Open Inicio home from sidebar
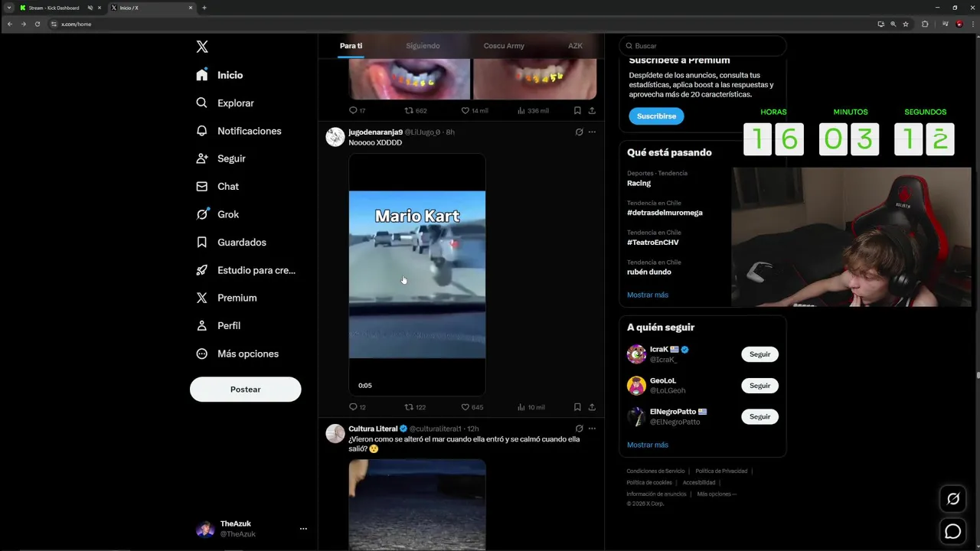The image size is (980, 551). click(x=220, y=75)
